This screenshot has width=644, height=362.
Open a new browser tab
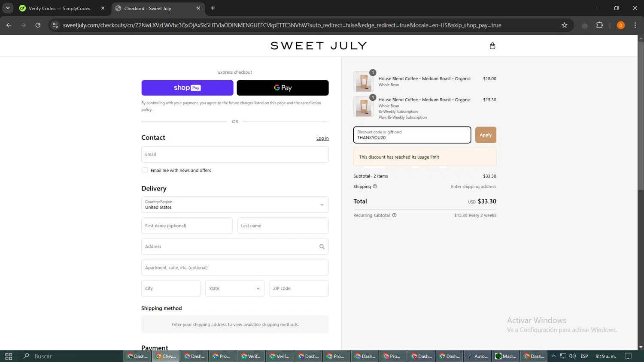click(213, 8)
